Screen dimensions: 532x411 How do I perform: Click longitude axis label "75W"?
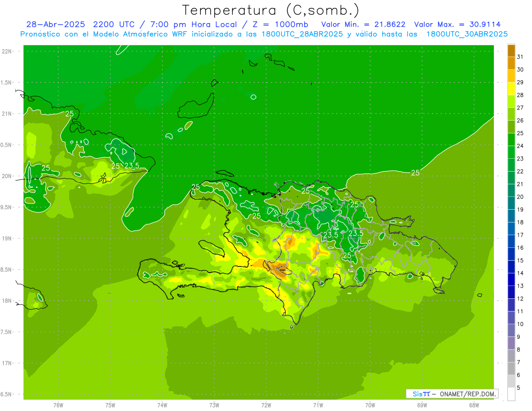point(110,405)
